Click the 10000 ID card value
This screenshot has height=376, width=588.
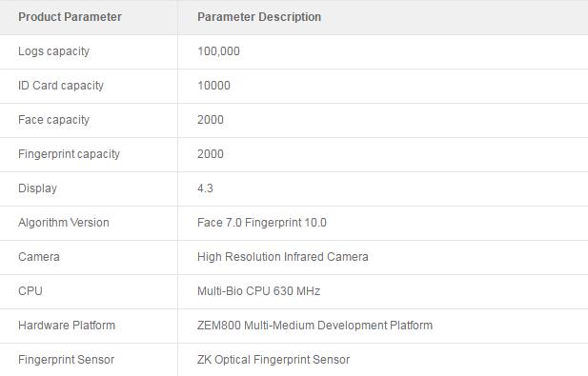click(213, 86)
